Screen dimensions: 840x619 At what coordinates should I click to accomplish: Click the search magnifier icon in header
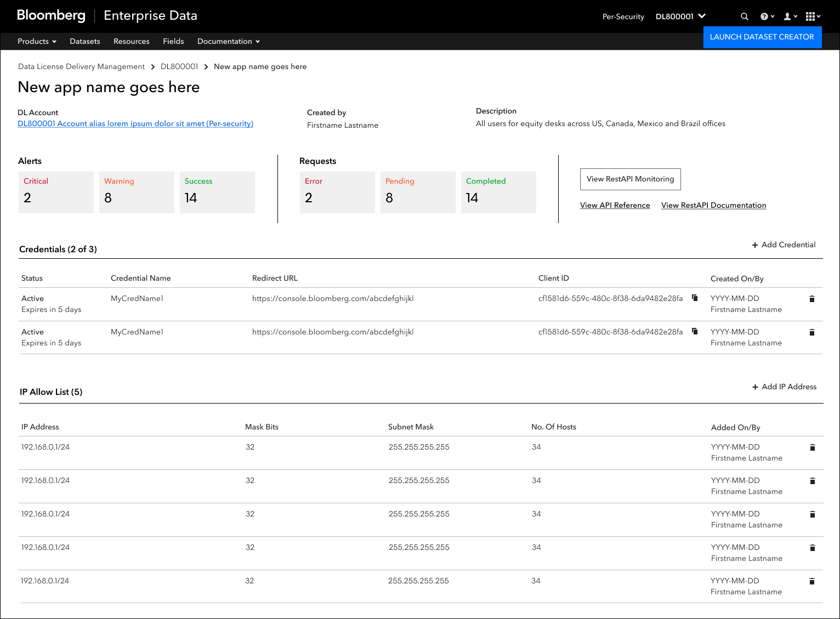pyautogui.click(x=744, y=16)
